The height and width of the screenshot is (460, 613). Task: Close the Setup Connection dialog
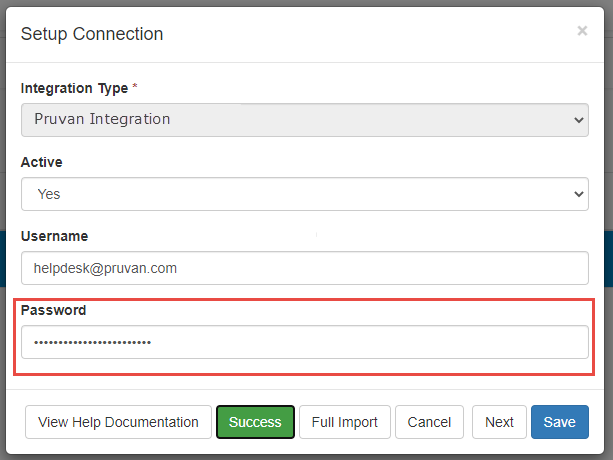(x=582, y=31)
